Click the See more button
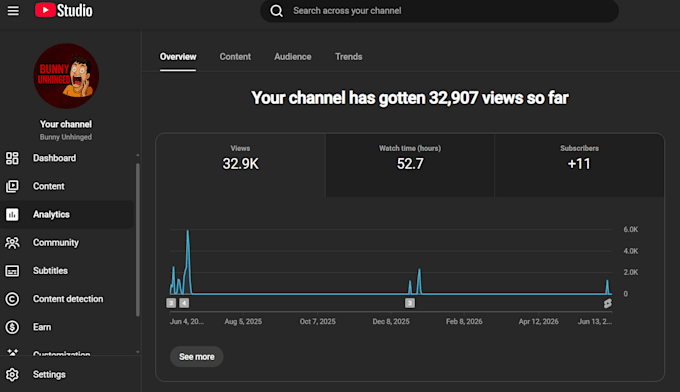This screenshot has width=680, height=392. pos(196,356)
